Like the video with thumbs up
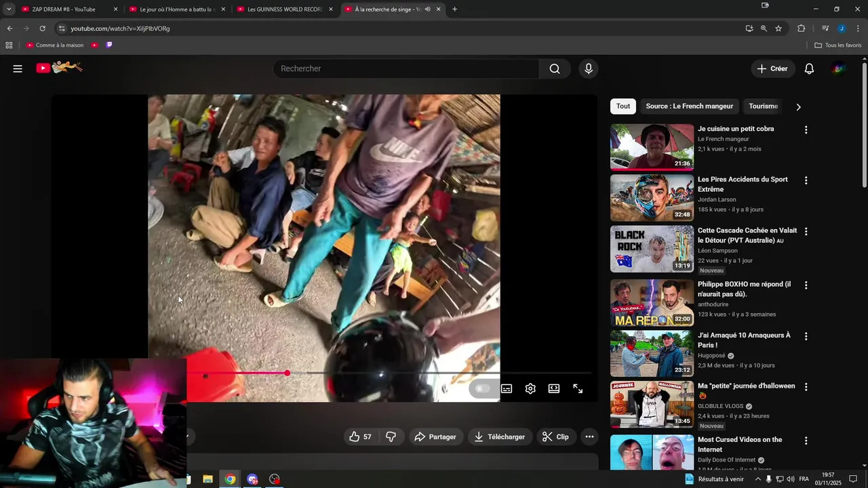 pyautogui.click(x=360, y=437)
